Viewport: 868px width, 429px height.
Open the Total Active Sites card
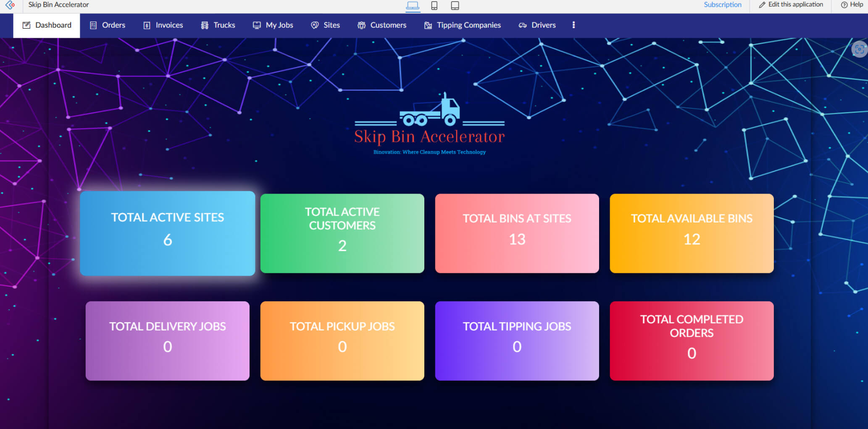(167, 233)
